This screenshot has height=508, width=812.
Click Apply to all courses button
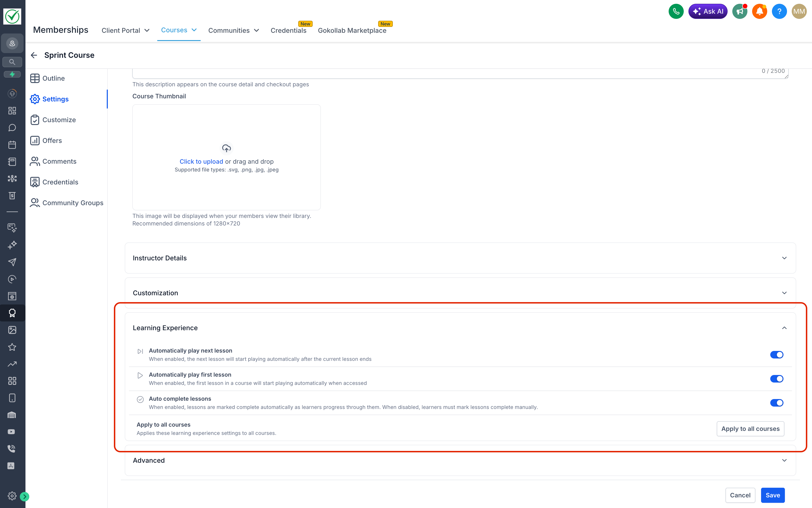point(750,429)
